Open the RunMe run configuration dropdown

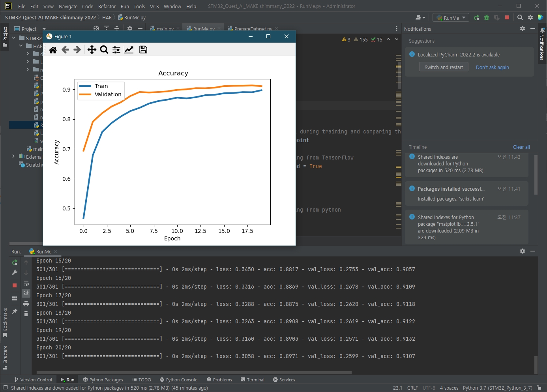(x=451, y=18)
